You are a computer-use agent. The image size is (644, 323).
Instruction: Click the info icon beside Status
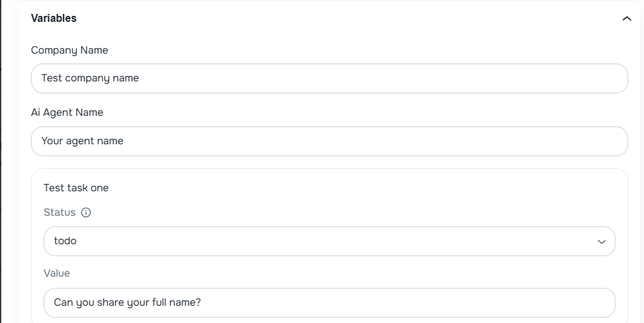coord(86,212)
